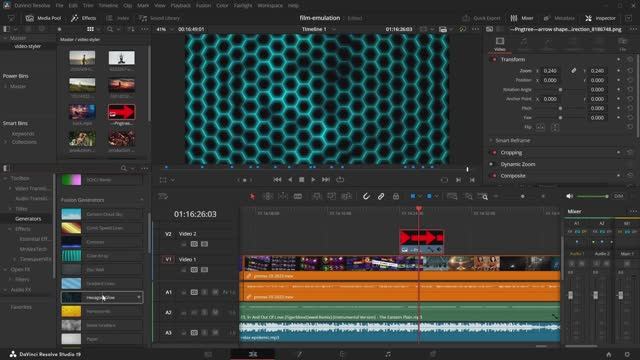Toggle Position Lock padlock icon

tap(396, 196)
